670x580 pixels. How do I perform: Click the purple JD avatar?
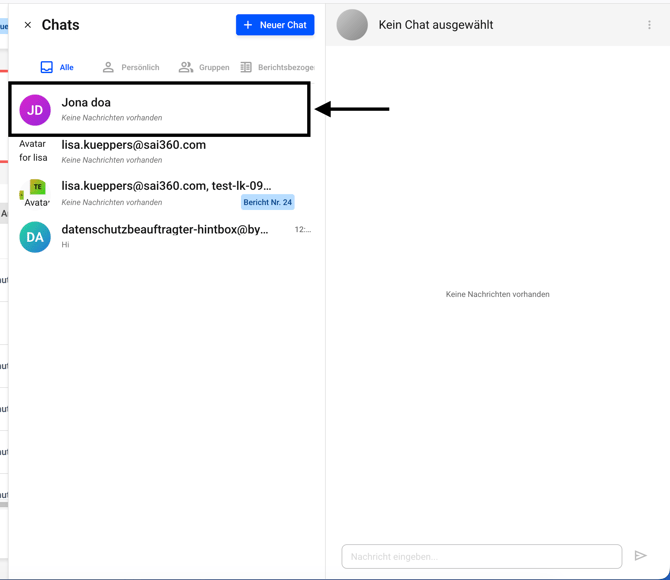tap(35, 110)
